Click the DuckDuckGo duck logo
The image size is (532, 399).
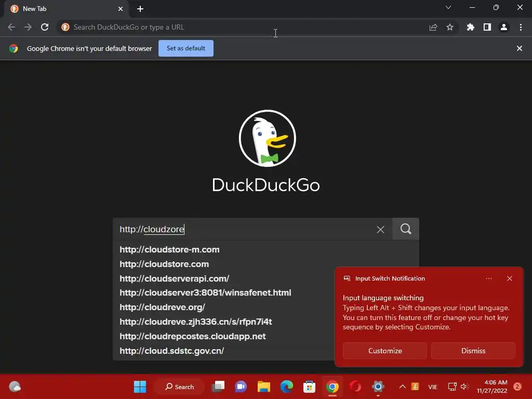(x=268, y=138)
